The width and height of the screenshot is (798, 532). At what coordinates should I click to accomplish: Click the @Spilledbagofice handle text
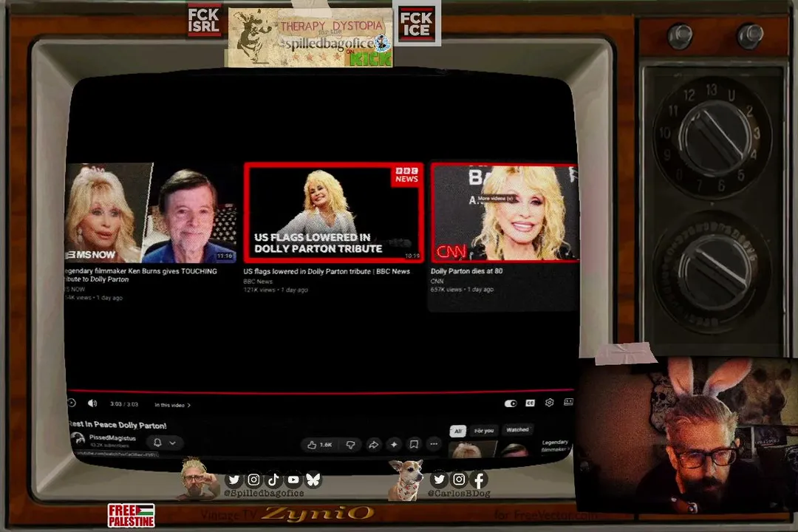pyautogui.click(x=264, y=494)
